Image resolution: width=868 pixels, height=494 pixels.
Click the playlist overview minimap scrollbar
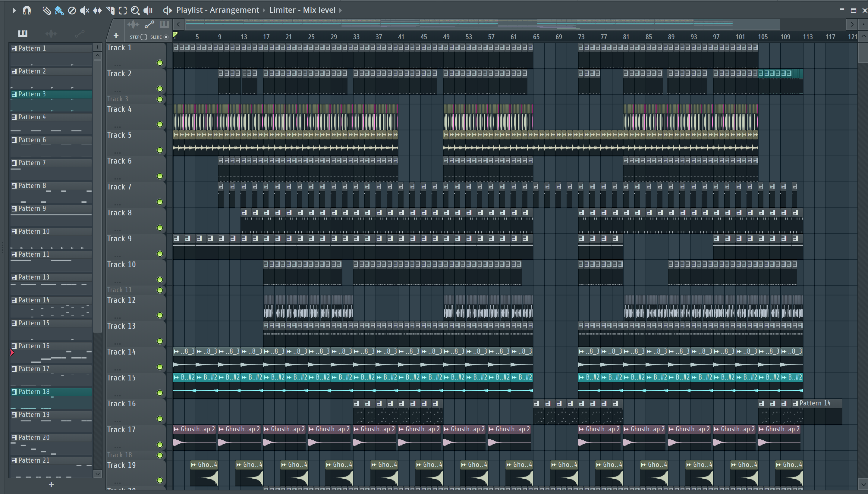(x=482, y=24)
